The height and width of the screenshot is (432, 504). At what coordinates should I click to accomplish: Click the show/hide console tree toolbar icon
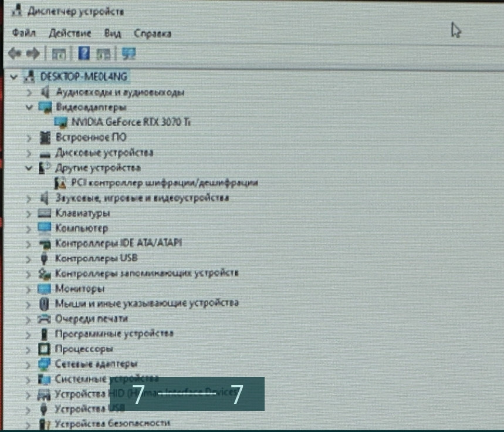(58, 54)
